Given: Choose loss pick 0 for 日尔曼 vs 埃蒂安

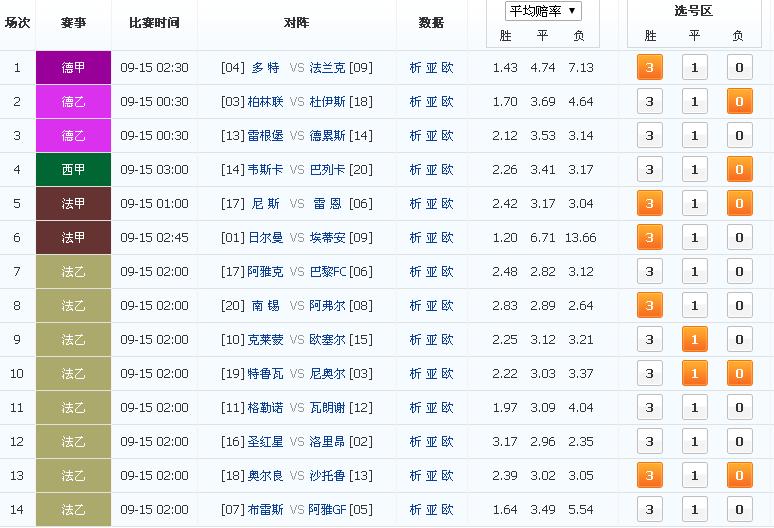Looking at the screenshot, I should click(738, 238).
